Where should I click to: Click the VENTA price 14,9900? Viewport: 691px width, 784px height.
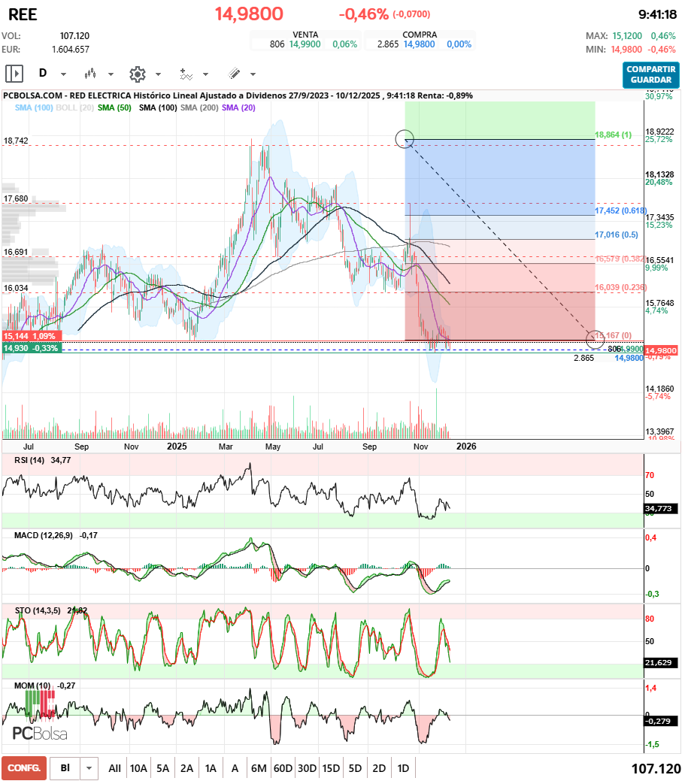305,44
